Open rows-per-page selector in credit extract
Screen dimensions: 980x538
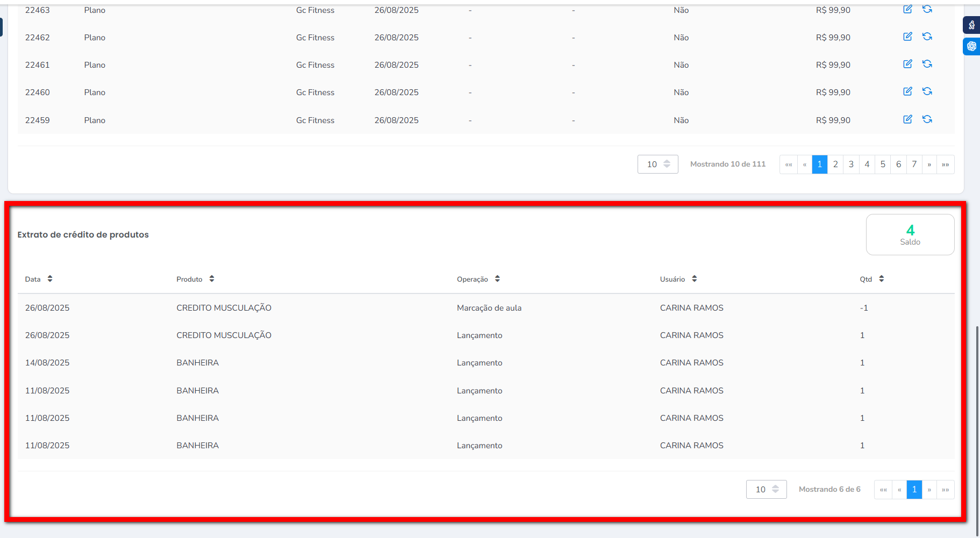click(x=766, y=490)
